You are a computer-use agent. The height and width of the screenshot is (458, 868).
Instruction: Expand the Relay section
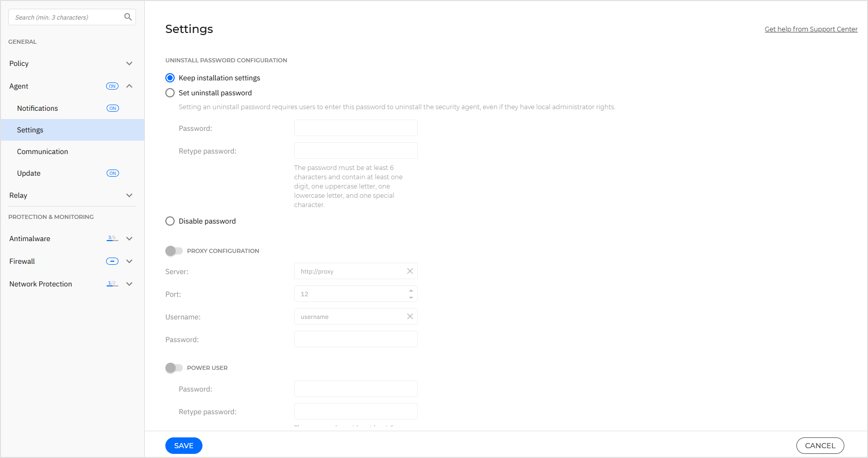tap(129, 195)
